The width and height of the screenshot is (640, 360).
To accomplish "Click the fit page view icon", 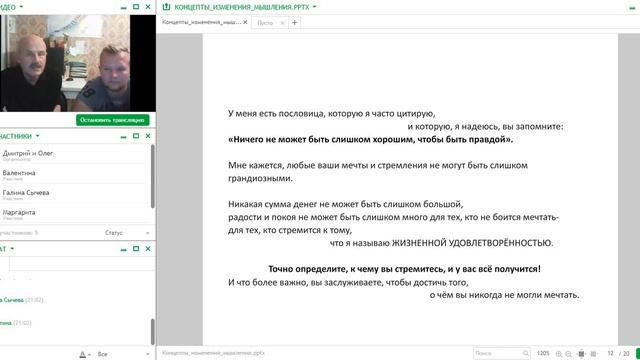I will point(582,354).
